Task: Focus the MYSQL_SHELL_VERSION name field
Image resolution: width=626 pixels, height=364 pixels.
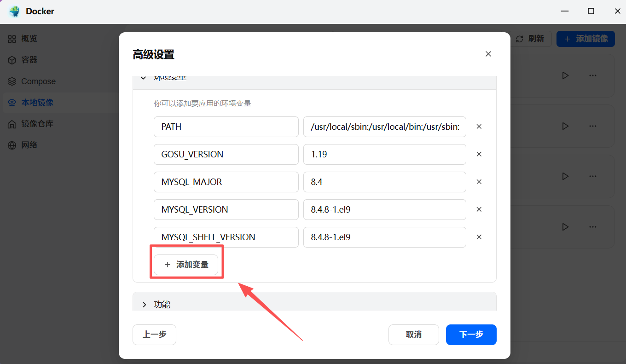Action: (x=226, y=237)
